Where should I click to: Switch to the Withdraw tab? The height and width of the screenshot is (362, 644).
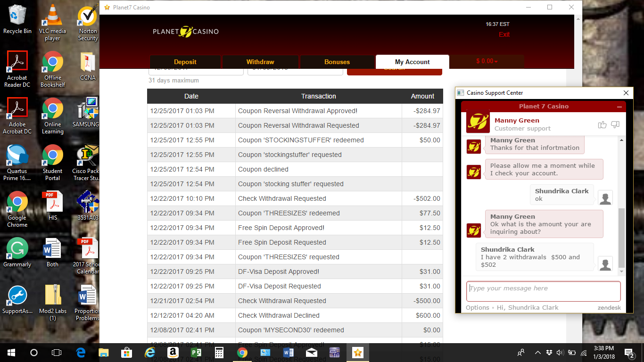[260, 62]
